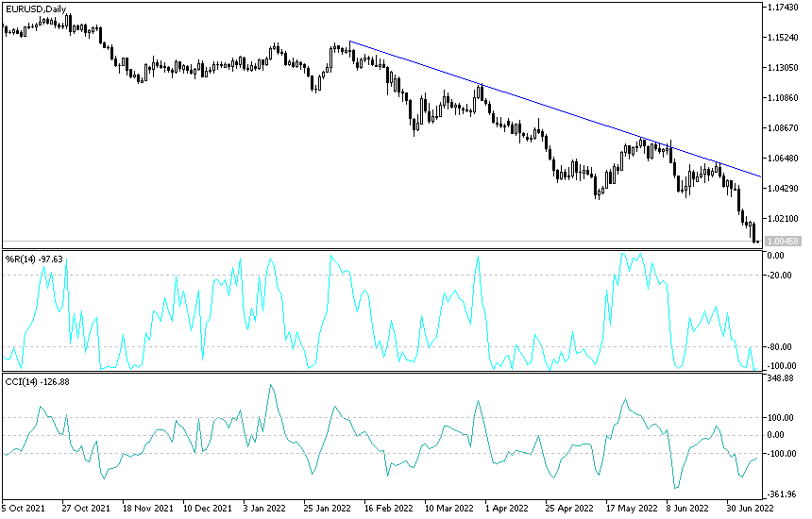Click the 5 Oct 2021 date label
This screenshot has width=812, height=519.
pyautogui.click(x=24, y=508)
